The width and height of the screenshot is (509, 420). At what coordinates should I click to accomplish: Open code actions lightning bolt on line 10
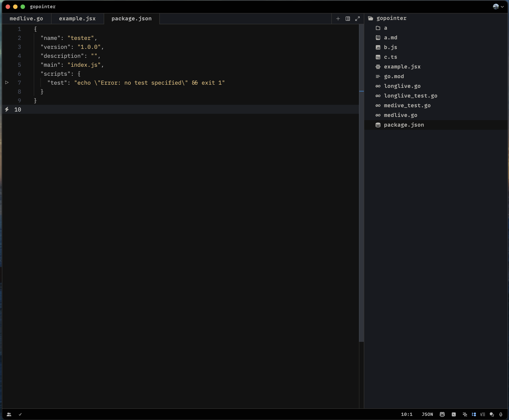(x=7, y=110)
